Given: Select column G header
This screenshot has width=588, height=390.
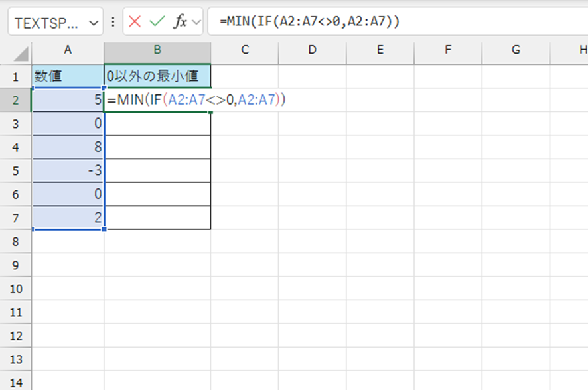Looking at the screenshot, I should point(516,50).
